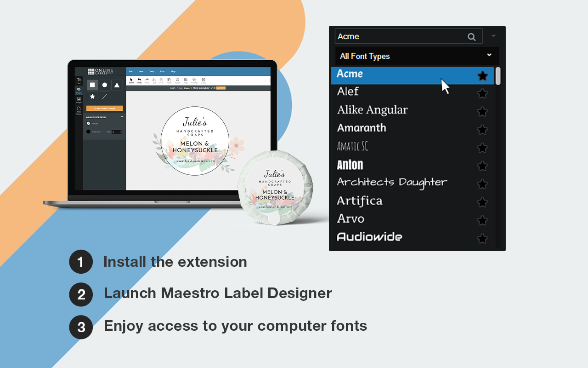Click the Add Shape to Design button
Screen dimensions: 588x368
pos(104,108)
